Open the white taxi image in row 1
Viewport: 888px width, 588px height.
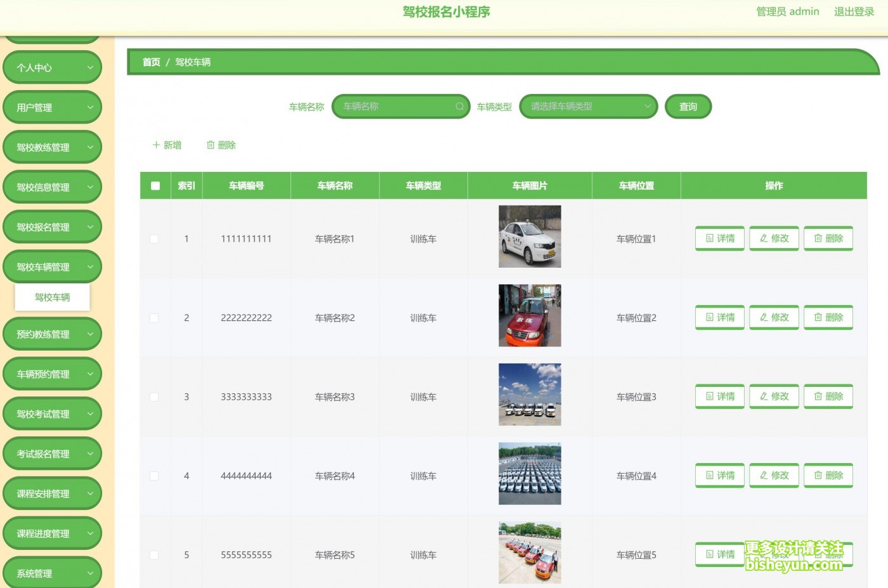[530, 237]
